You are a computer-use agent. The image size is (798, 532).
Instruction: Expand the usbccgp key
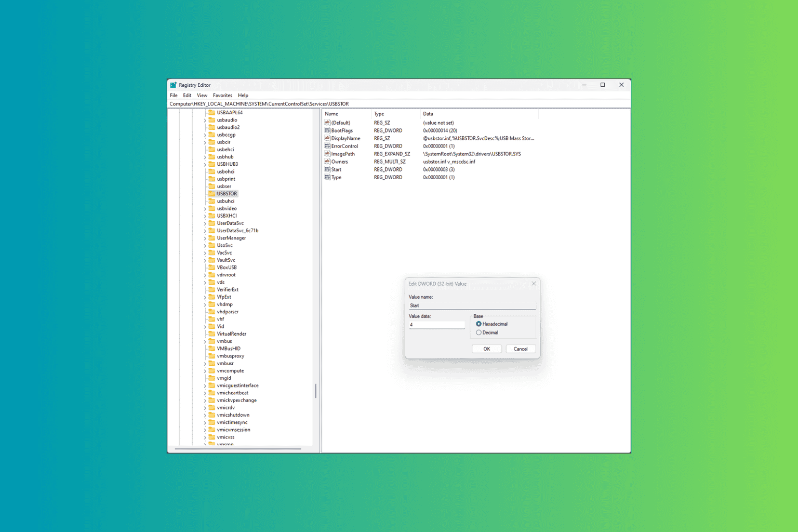[x=205, y=135]
